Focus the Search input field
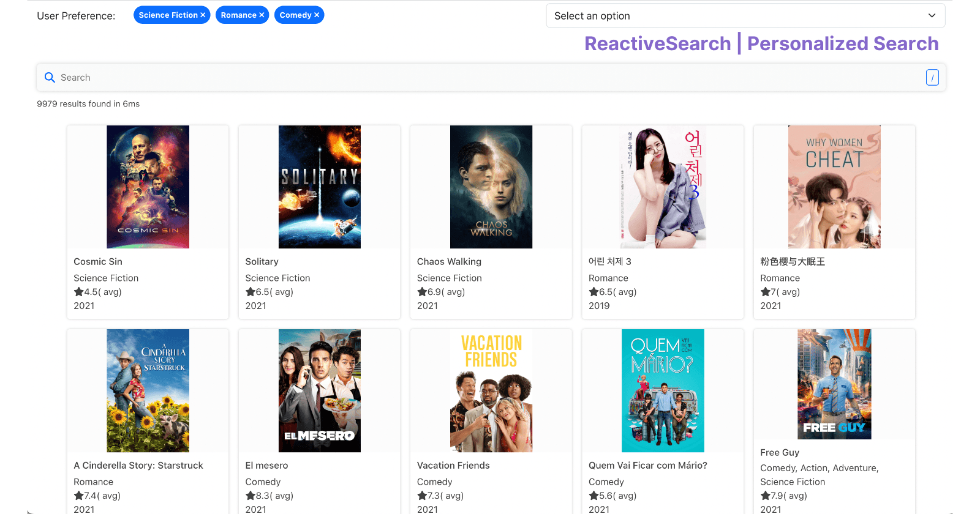 pyautogui.click(x=491, y=78)
